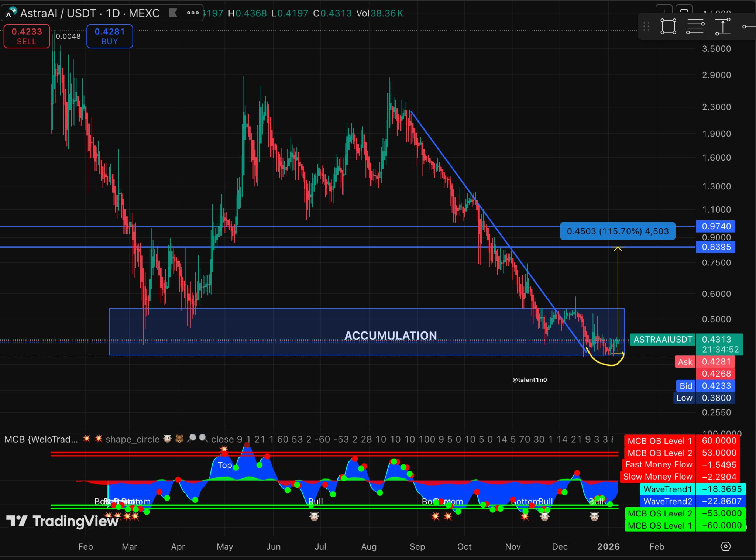Click the WaveTrend1 value label
The width and height of the screenshot is (756, 560).
click(x=667, y=489)
